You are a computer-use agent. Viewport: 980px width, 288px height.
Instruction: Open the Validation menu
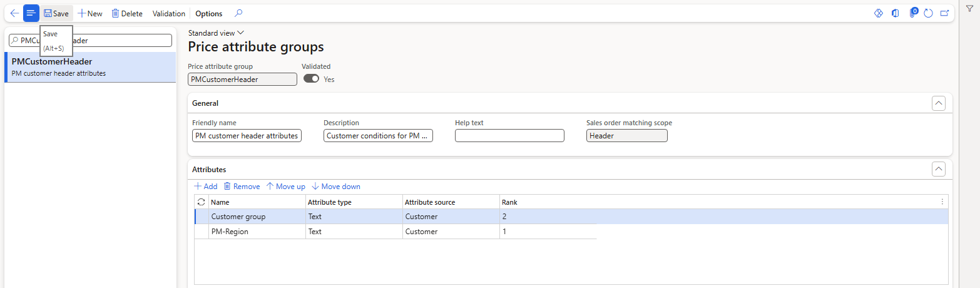coord(169,13)
